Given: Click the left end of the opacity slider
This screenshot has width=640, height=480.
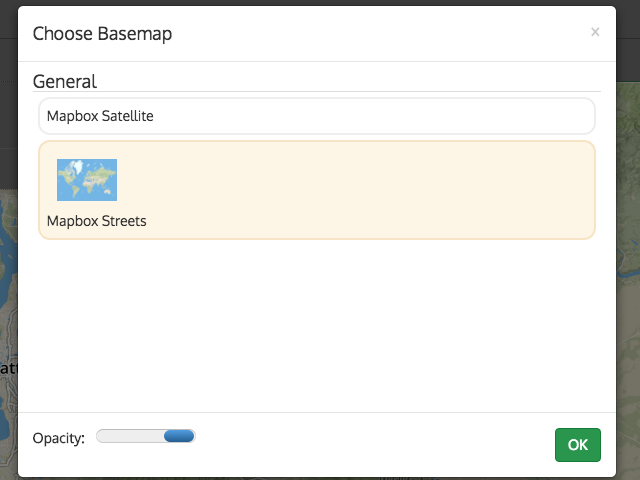Looking at the screenshot, I should pos(100,436).
